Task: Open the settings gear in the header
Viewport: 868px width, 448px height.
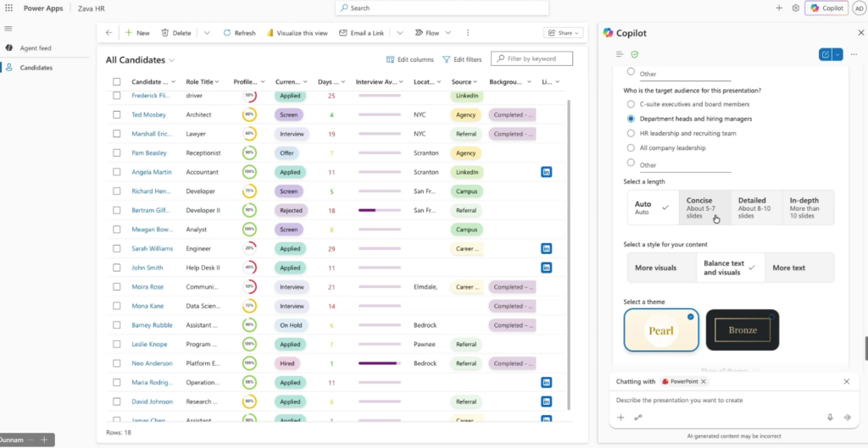Action: coord(796,8)
